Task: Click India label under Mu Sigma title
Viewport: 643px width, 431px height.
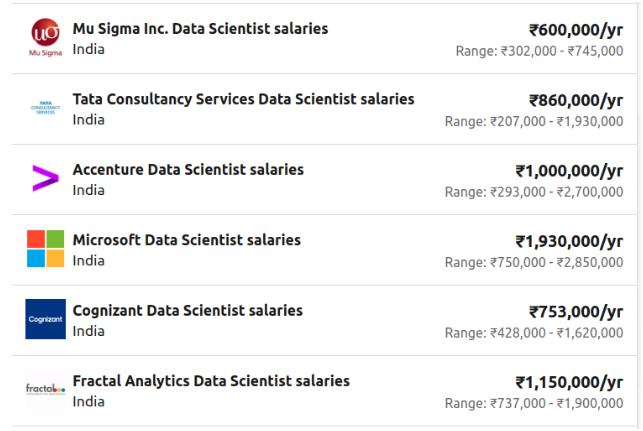Action: [88, 49]
